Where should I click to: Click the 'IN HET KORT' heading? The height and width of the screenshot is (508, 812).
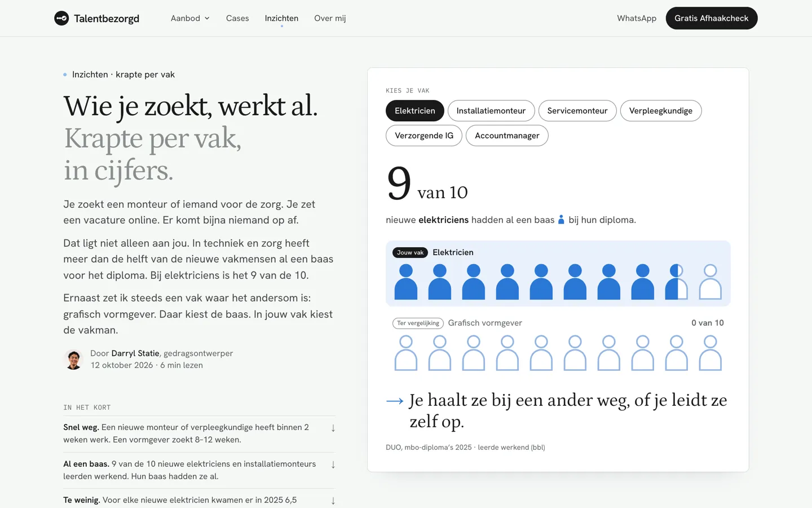click(87, 408)
